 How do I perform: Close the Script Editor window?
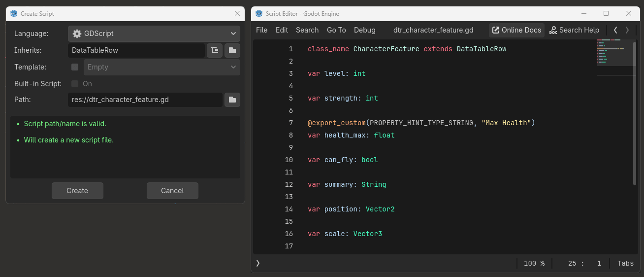(629, 13)
